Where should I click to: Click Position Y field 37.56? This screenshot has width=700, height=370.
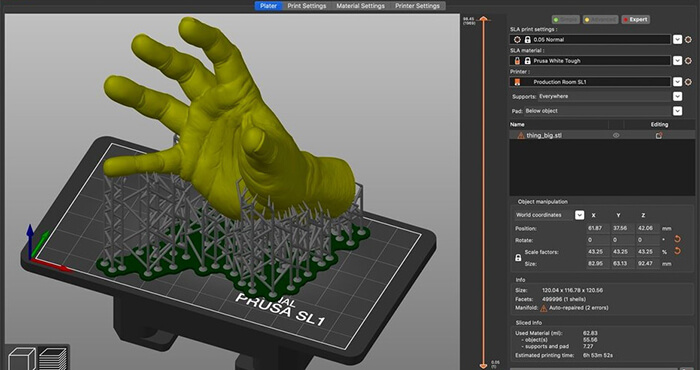[623, 228]
